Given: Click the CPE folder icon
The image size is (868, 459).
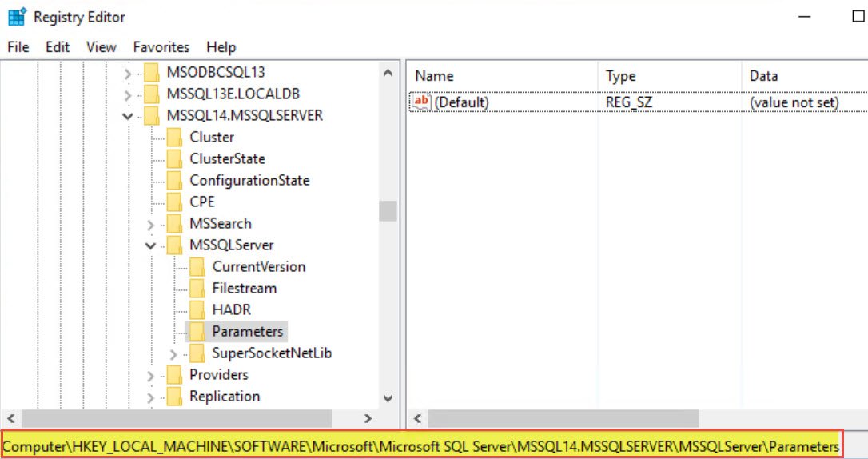Looking at the screenshot, I should [174, 202].
